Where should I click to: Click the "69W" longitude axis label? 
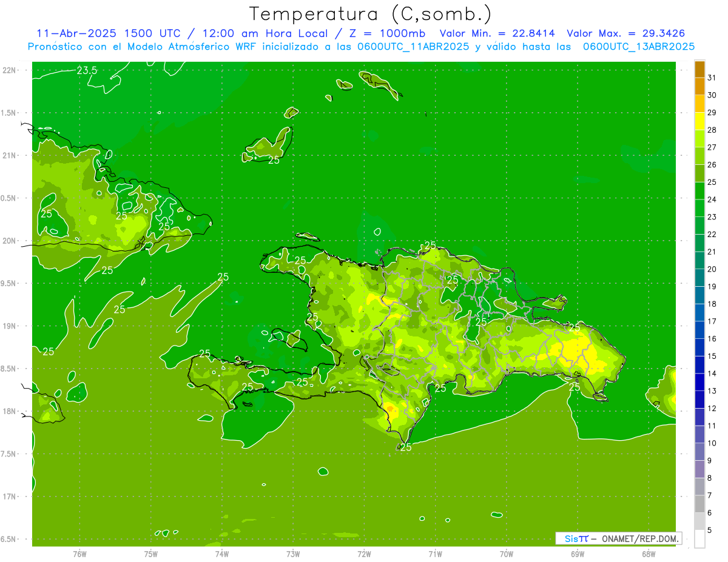(x=578, y=554)
